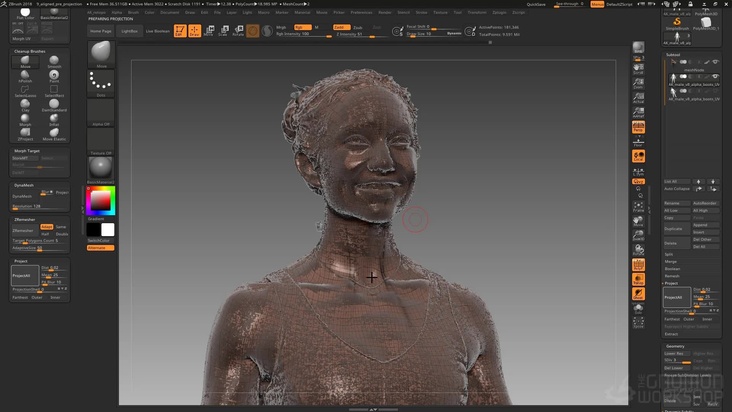This screenshot has width=732, height=412.
Task: Select the Rotate transform icon in top toolbar
Action: [x=238, y=31]
